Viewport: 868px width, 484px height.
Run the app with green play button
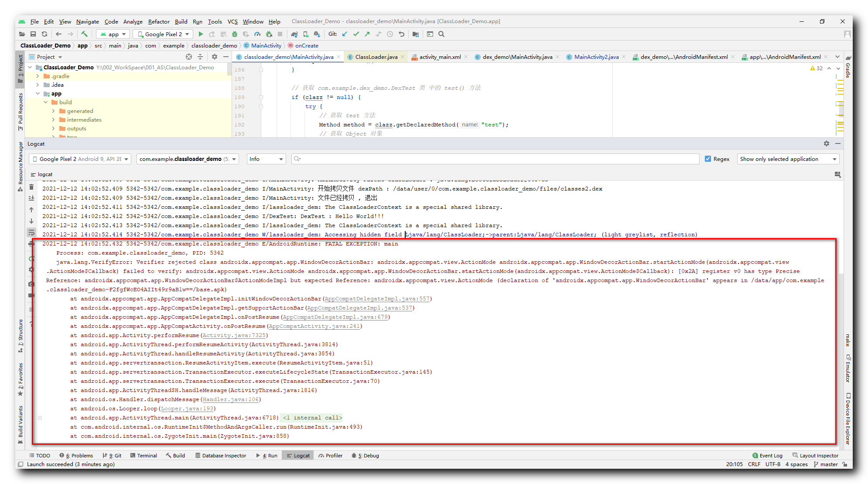tap(201, 34)
